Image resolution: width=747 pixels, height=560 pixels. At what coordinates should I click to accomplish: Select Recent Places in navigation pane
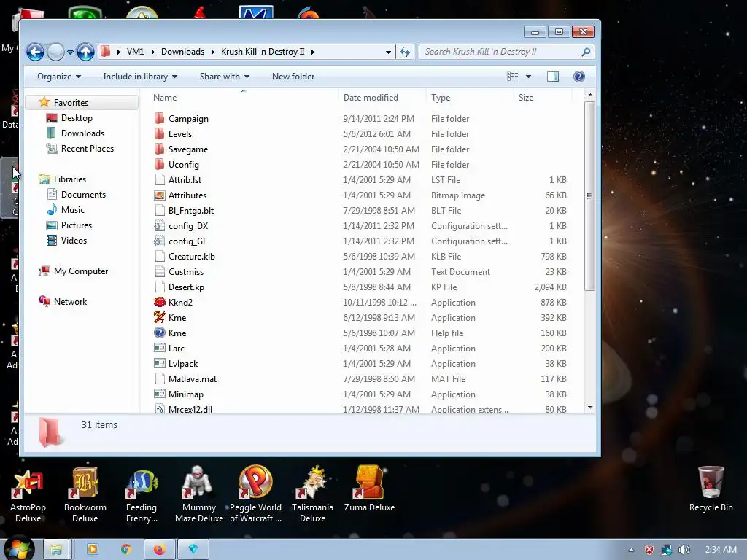click(87, 148)
